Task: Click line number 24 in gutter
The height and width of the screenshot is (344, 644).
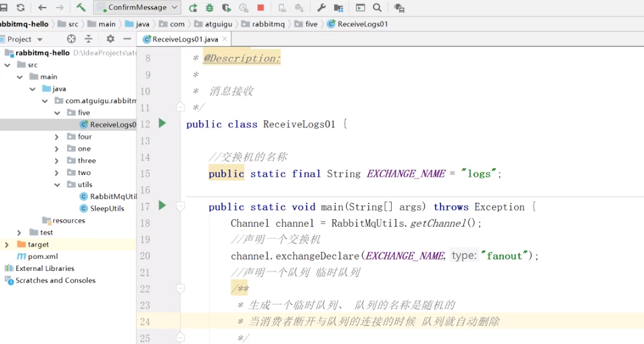Action: tap(145, 322)
